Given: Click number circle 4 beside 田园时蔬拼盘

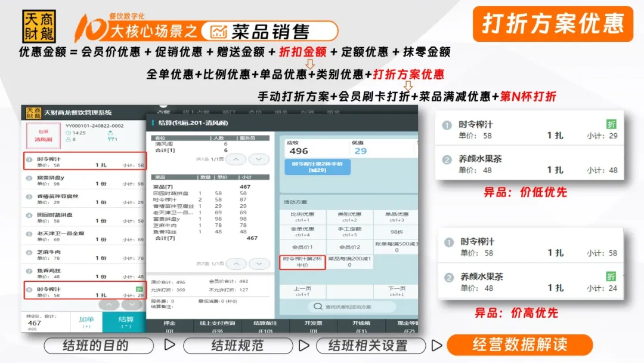Looking at the screenshot, I should pos(29,215).
